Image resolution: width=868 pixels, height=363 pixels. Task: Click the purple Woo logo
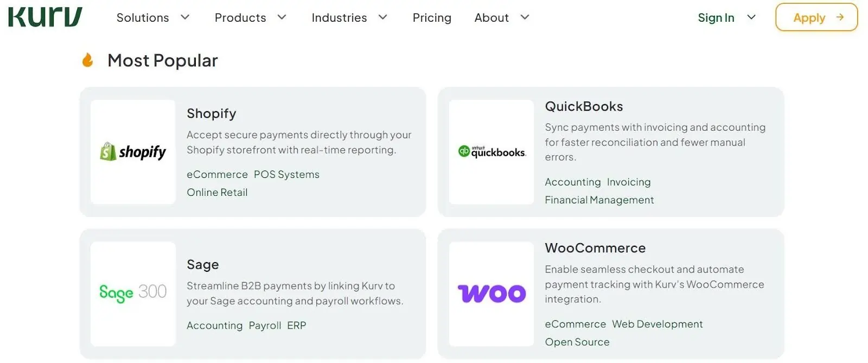pyautogui.click(x=491, y=293)
